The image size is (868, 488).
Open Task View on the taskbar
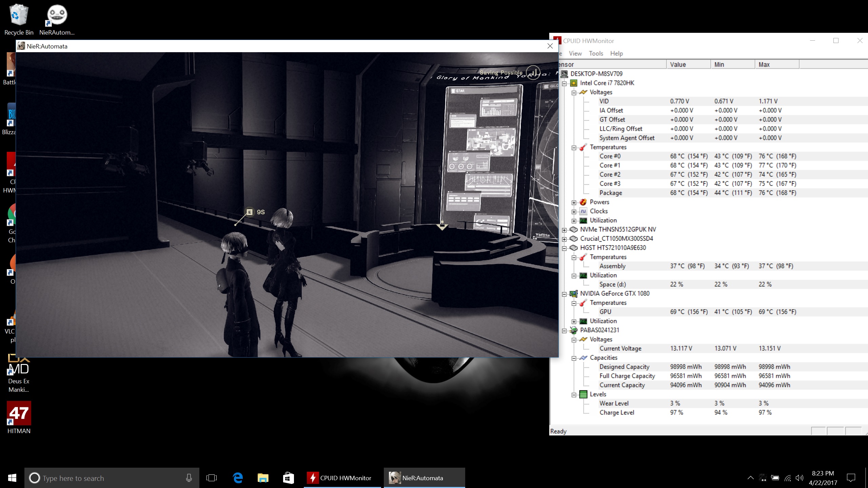pyautogui.click(x=212, y=478)
